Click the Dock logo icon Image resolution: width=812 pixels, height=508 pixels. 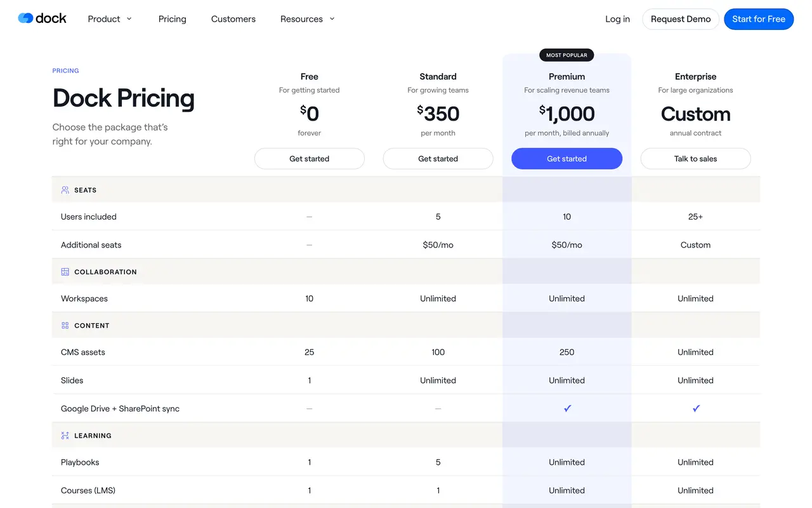tap(25, 18)
